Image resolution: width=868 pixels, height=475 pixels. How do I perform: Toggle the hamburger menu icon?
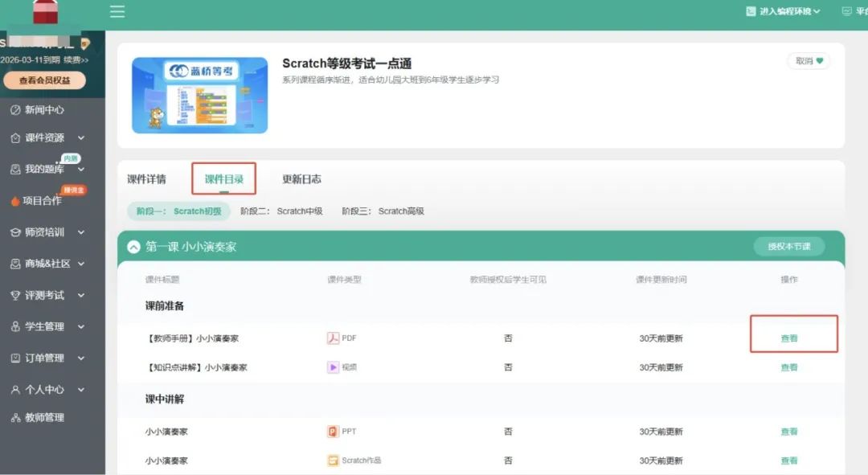pos(117,11)
